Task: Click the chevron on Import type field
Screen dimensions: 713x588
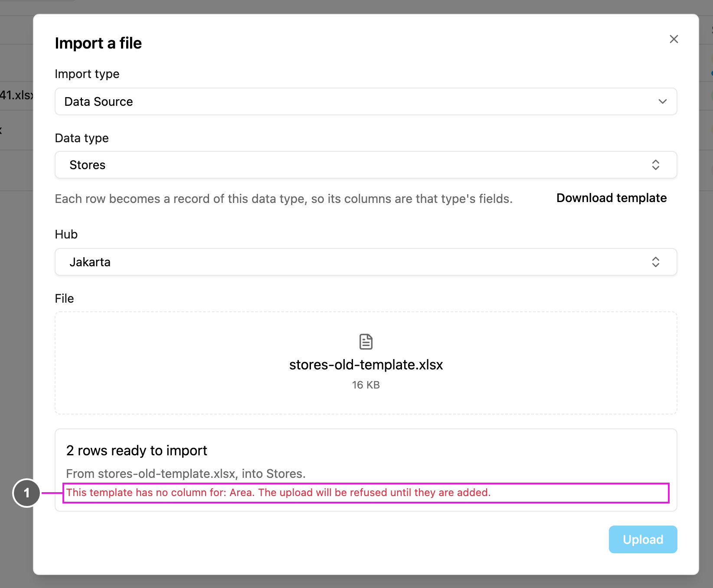Action: [x=662, y=101]
